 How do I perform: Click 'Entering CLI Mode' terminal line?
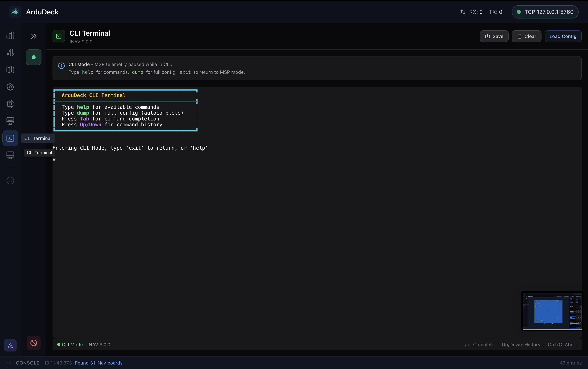(130, 148)
